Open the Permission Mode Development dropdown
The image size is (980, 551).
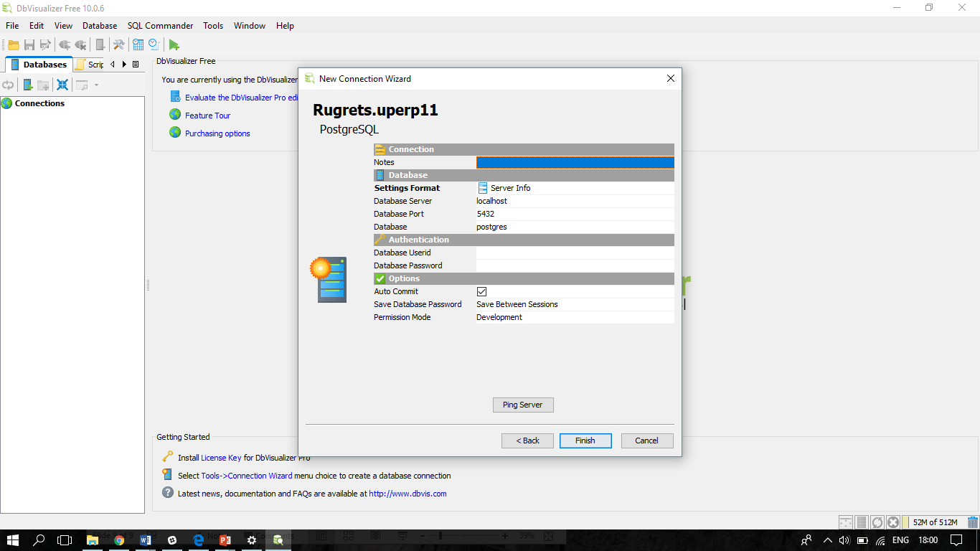575,317
